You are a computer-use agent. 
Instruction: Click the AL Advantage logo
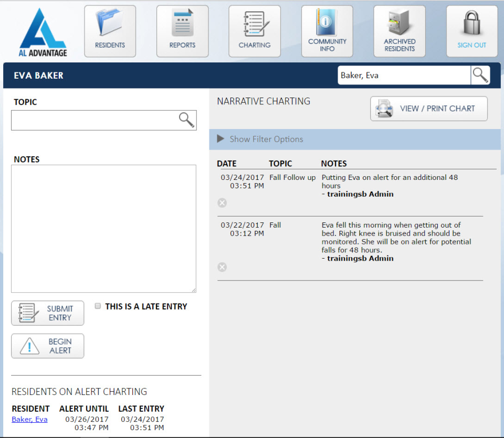tap(43, 33)
